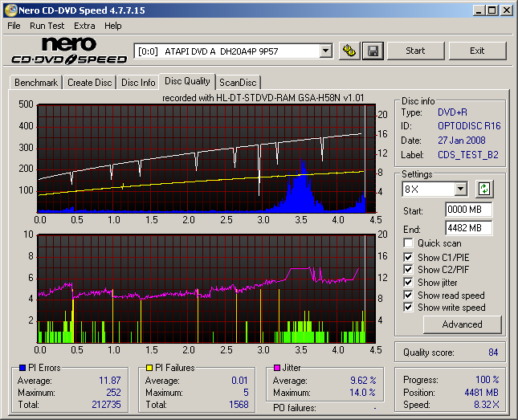Open the Extra menu
Image resolution: width=518 pixels, height=420 pixels.
(x=84, y=26)
